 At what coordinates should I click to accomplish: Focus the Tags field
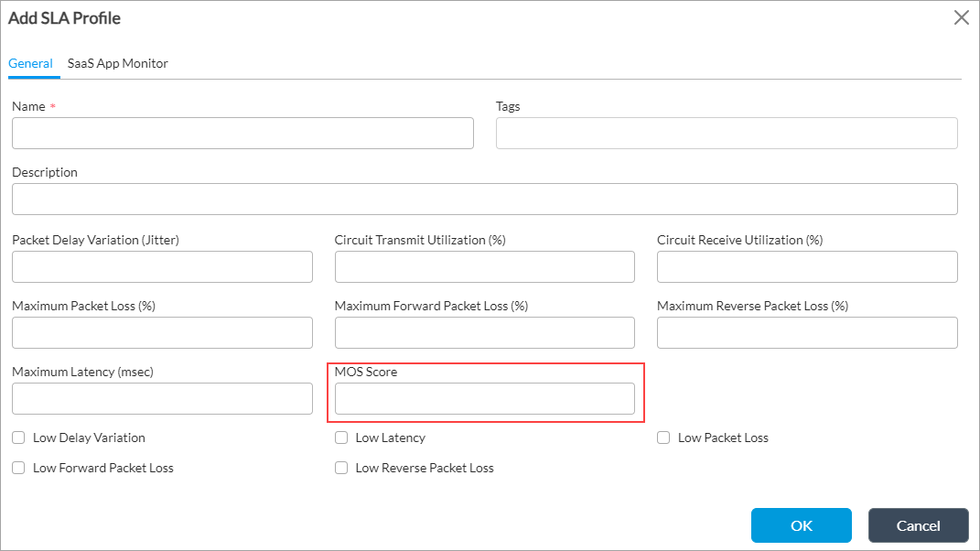click(x=727, y=133)
